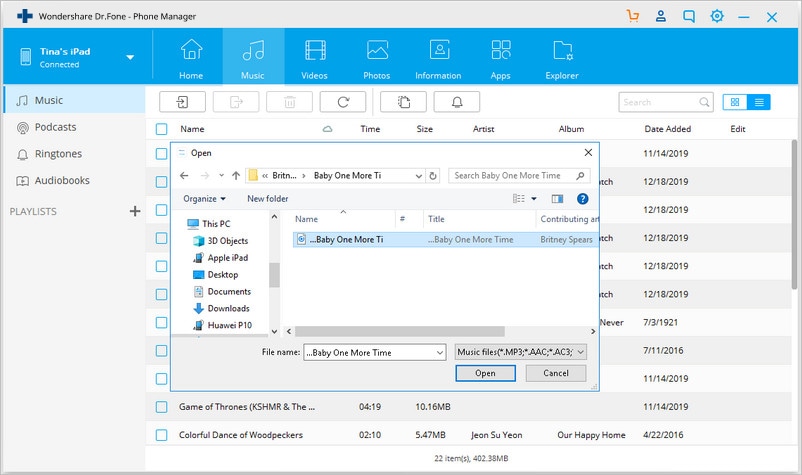The height and width of the screenshot is (475, 802).
Task: Expand the Tina's iPad device dropdown
Action: (x=130, y=57)
